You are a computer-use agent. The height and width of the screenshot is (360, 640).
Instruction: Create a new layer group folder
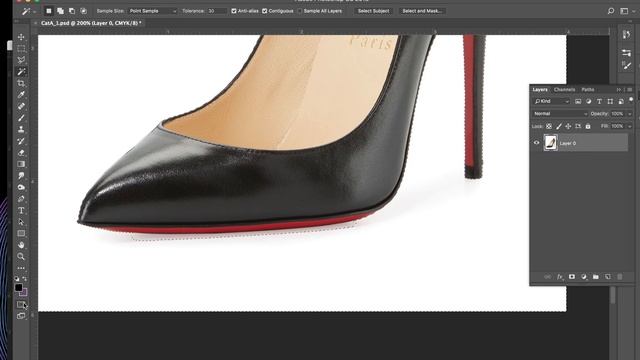click(x=596, y=277)
